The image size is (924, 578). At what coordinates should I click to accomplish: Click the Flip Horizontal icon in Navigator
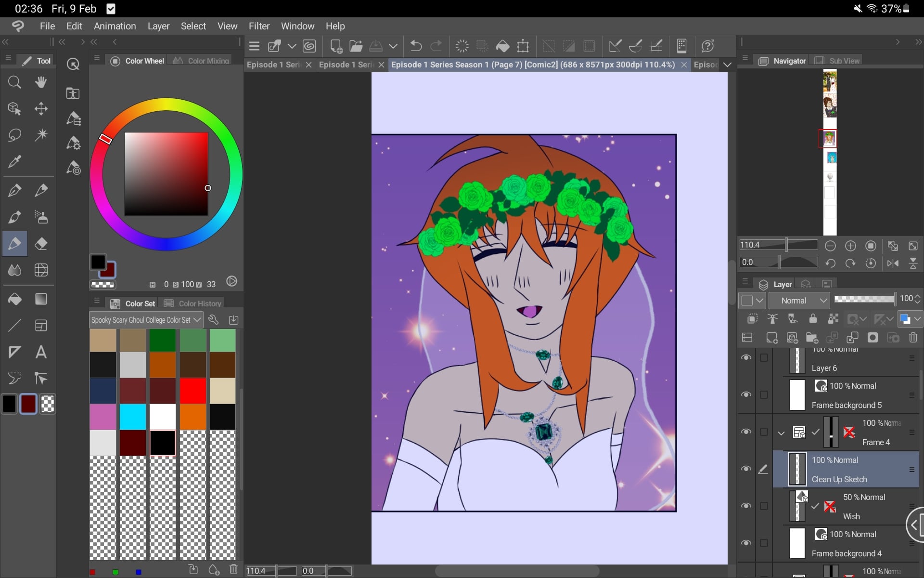pyautogui.click(x=893, y=263)
